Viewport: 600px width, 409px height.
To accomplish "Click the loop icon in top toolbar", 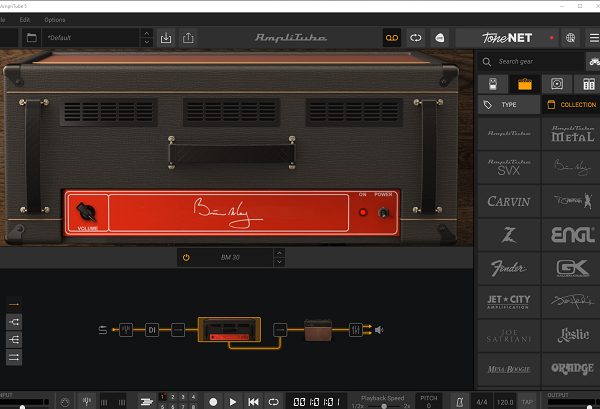I will 416,38.
